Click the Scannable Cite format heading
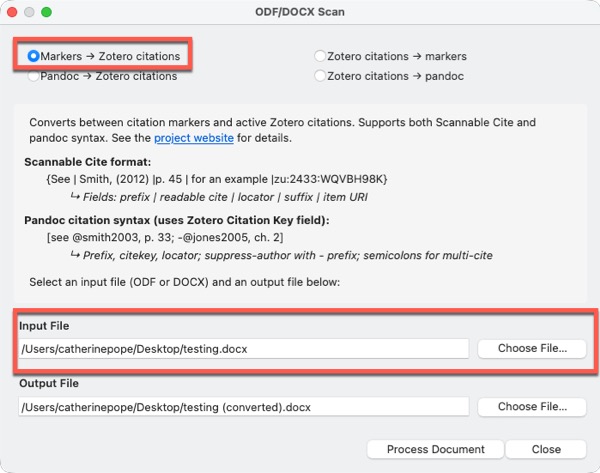Viewport: 600px width, 473px height. tap(88, 162)
